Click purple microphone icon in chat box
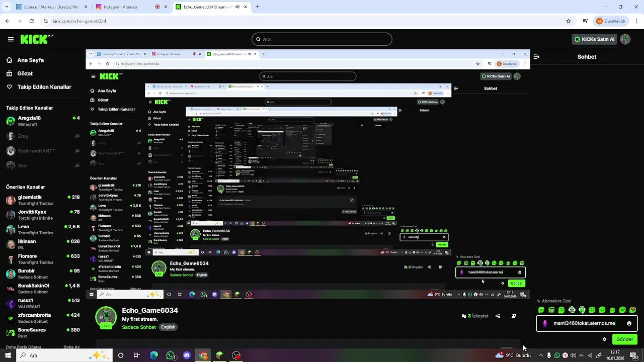Image resolution: width=644 pixels, height=362 pixels. [545, 323]
